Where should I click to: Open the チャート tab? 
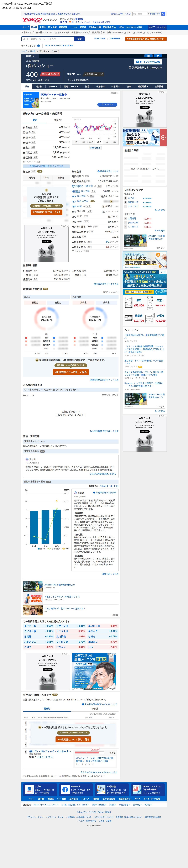(53, 87)
